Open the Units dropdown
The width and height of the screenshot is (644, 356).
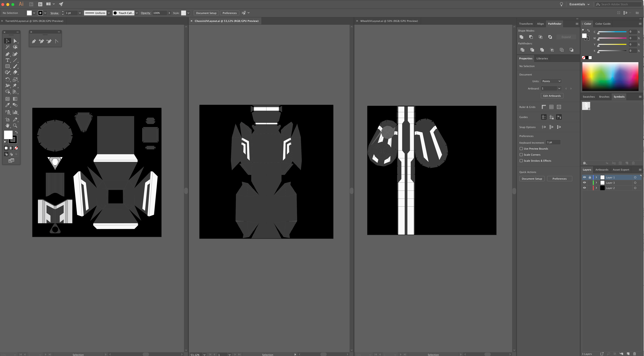pos(551,81)
